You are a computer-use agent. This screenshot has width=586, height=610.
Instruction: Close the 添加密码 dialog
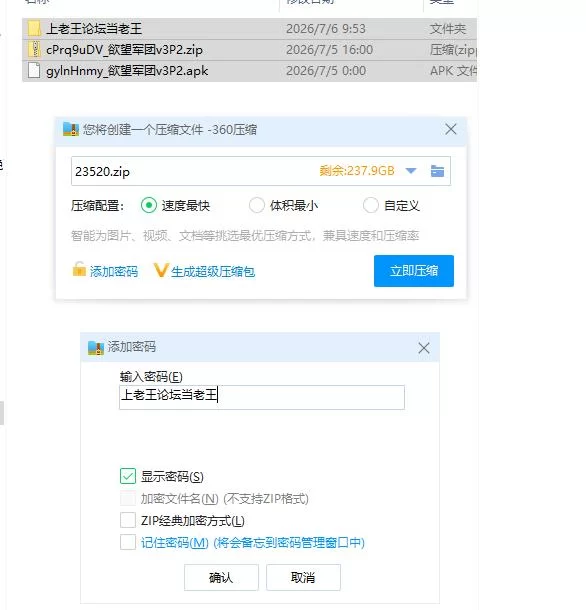click(x=424, y=348)
